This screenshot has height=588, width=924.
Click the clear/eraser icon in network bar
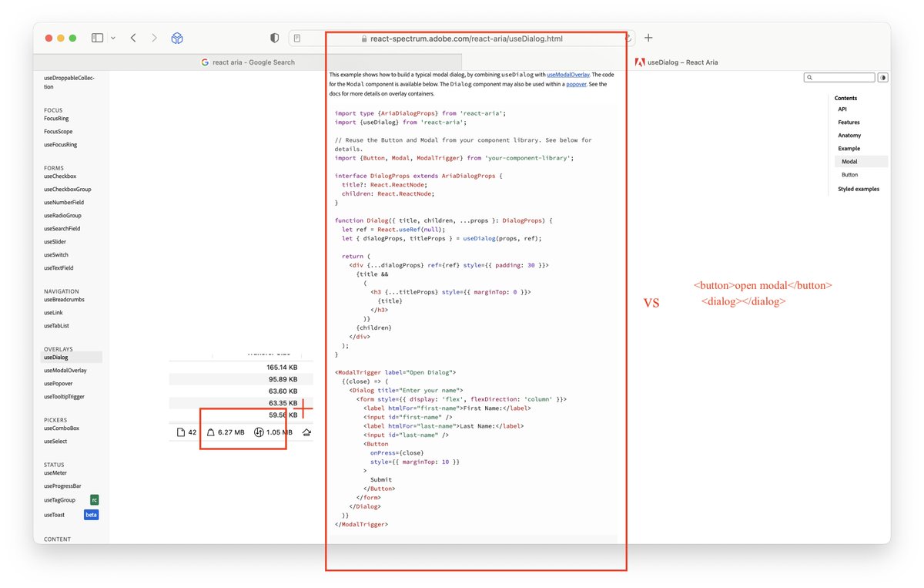coord(307,432)
